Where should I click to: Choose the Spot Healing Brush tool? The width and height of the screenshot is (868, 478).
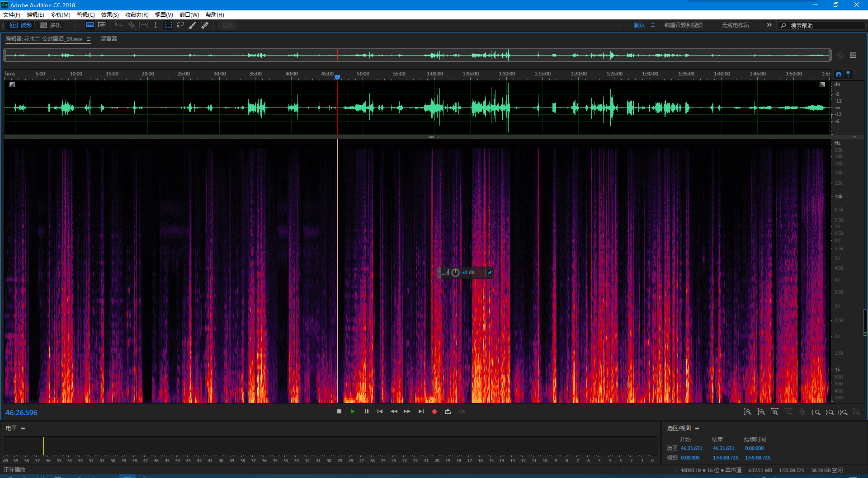[x=205, y=25]
